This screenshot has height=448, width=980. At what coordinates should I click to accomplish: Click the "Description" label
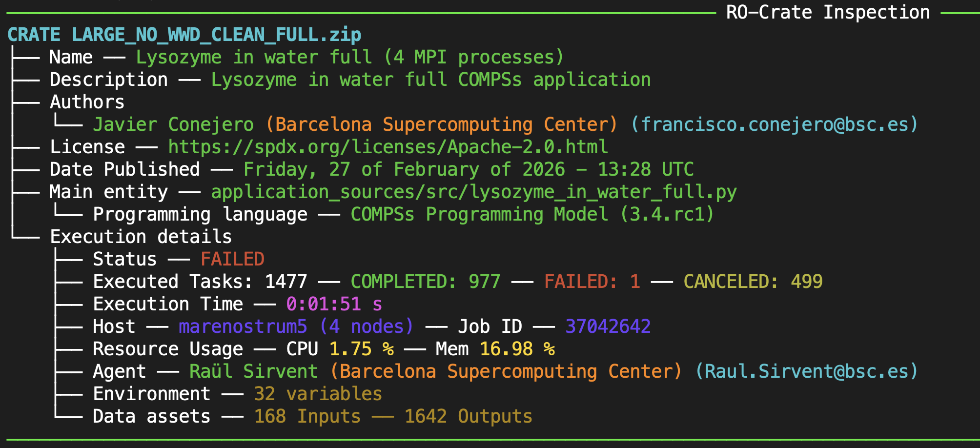click(108, 80)
